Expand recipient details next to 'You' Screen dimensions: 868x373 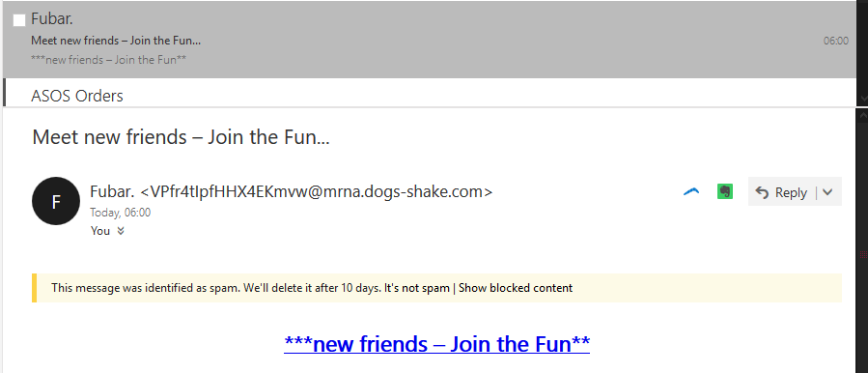coord(121,231)
